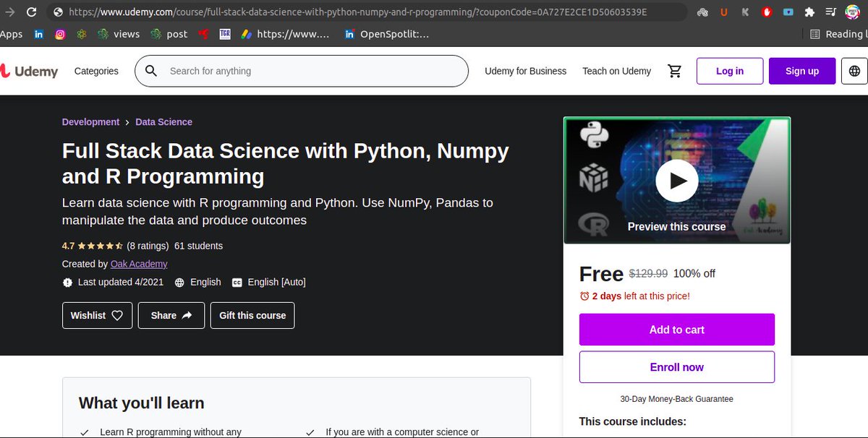868x438 pixels.
Task: Open the Chrome profile avatar
Action: tap(853, 12)
